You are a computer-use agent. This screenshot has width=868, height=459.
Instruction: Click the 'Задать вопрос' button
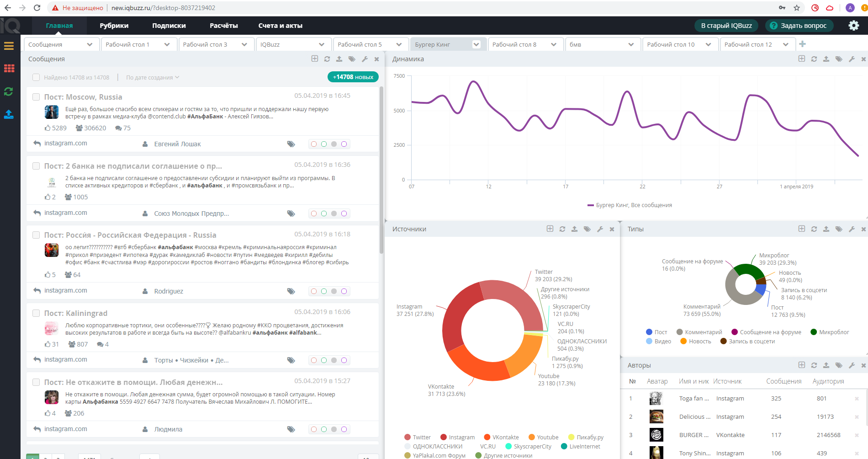799,26
